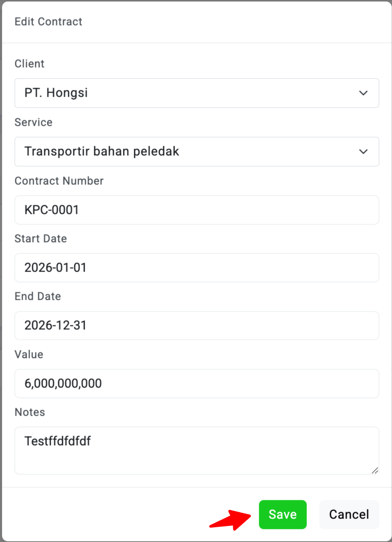Image resolution: width=392 pixels, height=542 pixels.
Task: Click the End Date field showing 2026-12-31
Action: click(x=197, y=325)
